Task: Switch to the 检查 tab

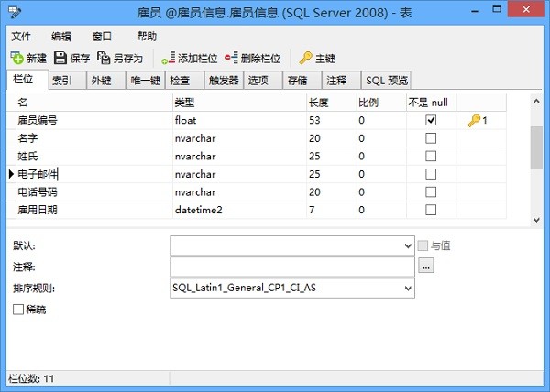Action: pos(184,81)
